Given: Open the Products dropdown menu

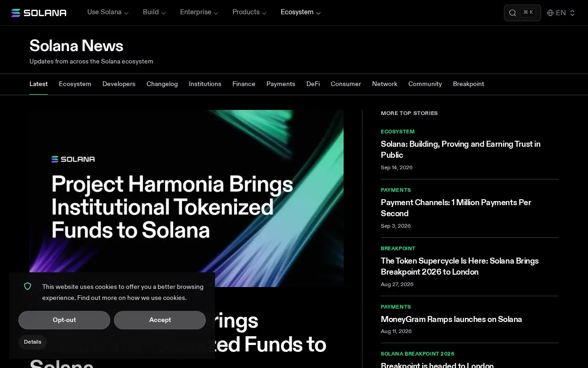Looking at the screenshot, I should 249,12.
